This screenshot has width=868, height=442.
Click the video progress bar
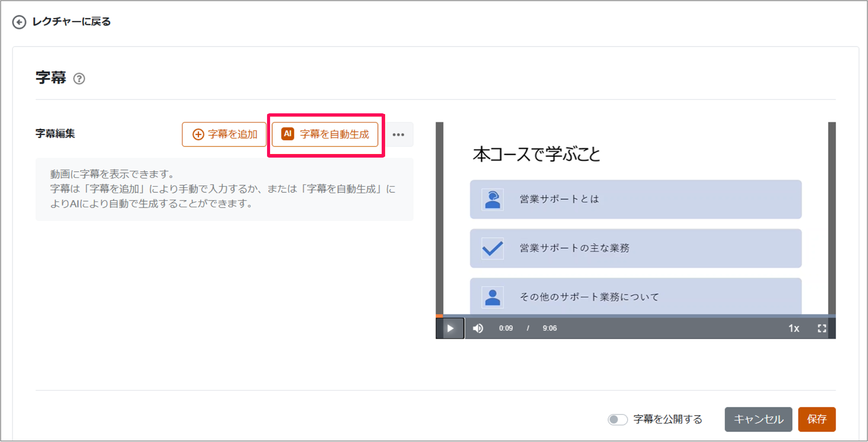pyautogui.click(x=636, y=316)
